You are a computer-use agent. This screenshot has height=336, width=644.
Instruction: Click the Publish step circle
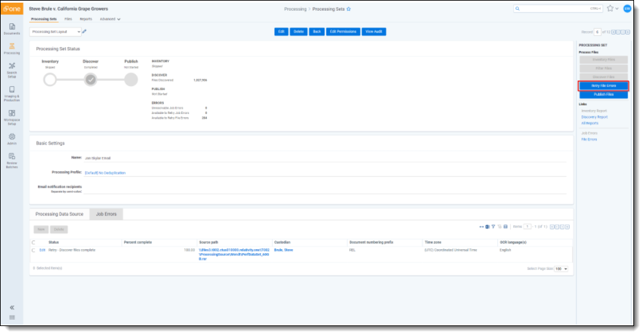pyautogui.click(x=131, y=80)
